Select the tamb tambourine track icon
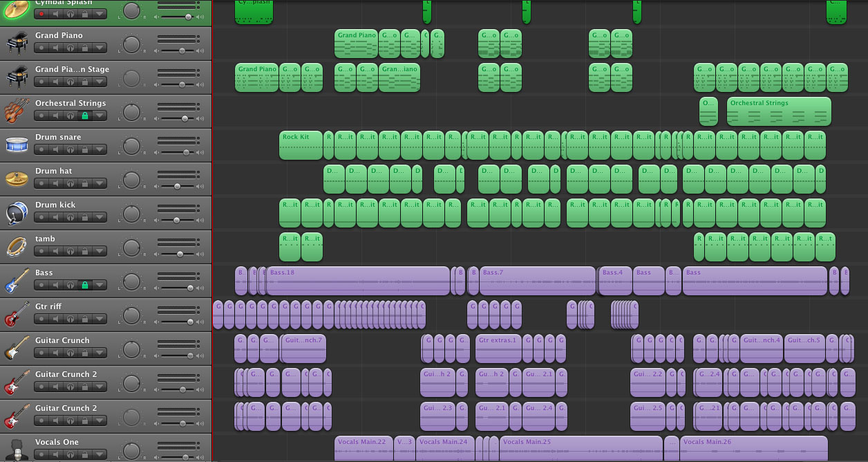Screen dimensions: 868x462 tap(17, 246)
